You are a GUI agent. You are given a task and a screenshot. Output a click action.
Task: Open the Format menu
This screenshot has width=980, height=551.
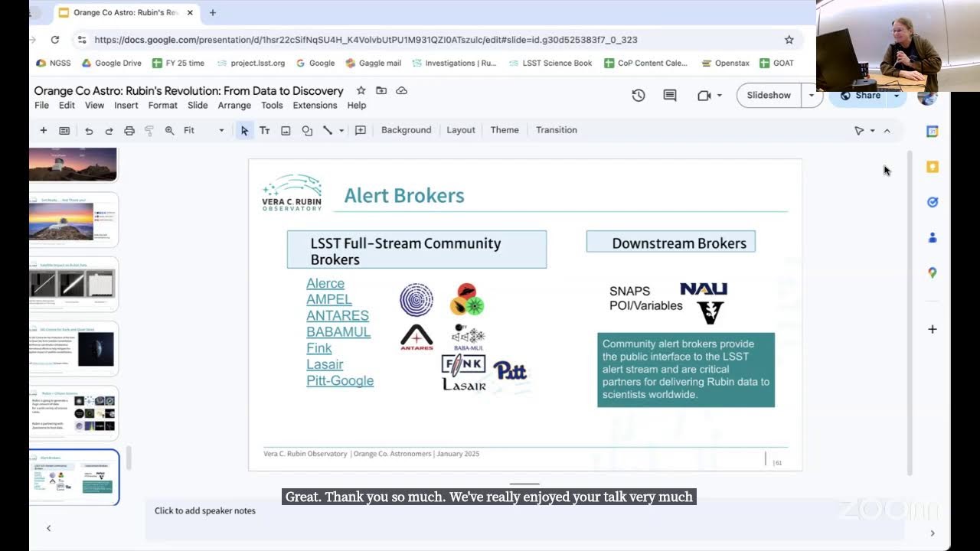163,106
